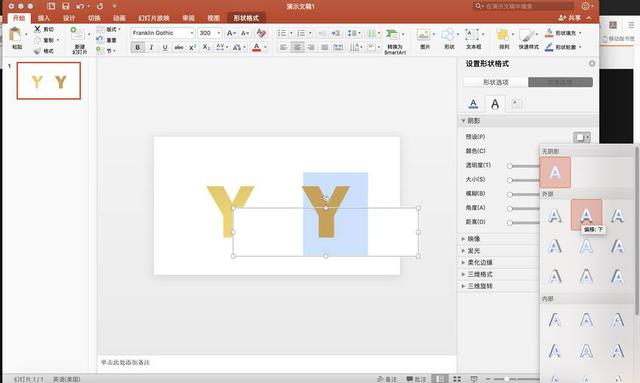Click the Shape Outline pen icon
Screen dimensions: 640x383
click(x=549, y=47)
